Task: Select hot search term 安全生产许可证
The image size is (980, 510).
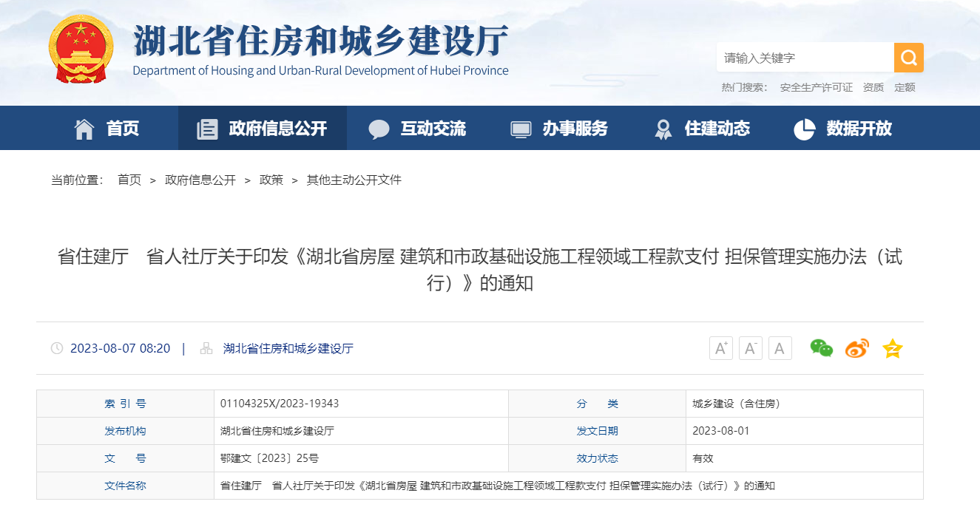Action: [x=816, y=87]
